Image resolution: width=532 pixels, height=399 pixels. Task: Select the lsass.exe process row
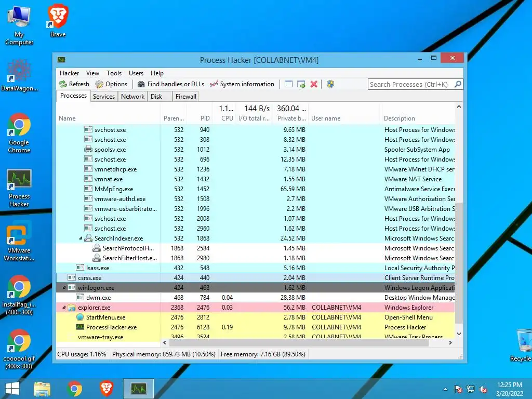click(x=256, y=268)
